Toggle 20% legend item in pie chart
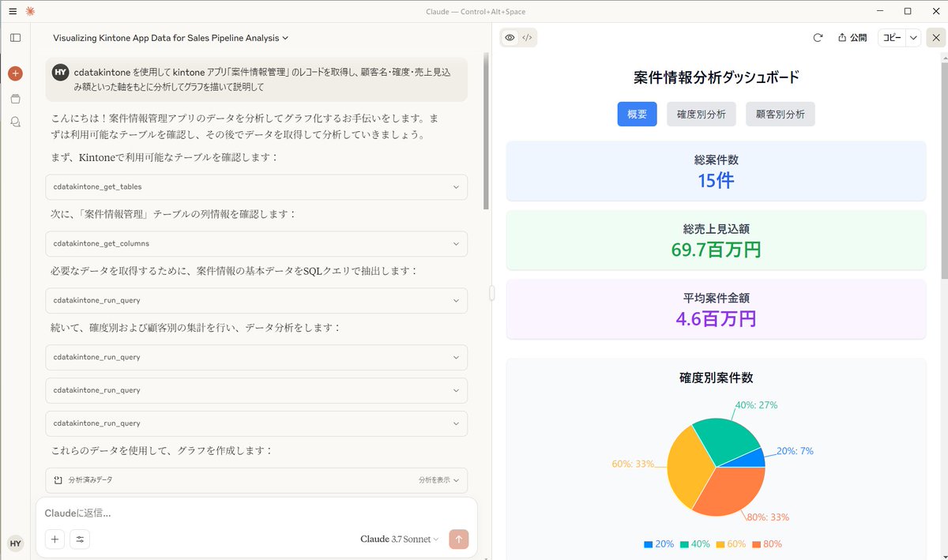 (659, 544)
